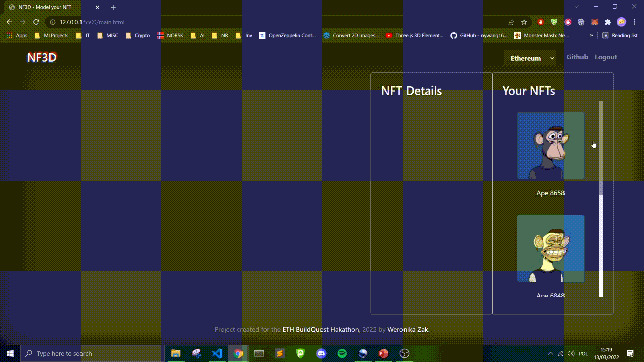This screenshot has width=644, height=362.
Task: Open the Three.js 3D Element... bookmark
Action: point(415,36)
